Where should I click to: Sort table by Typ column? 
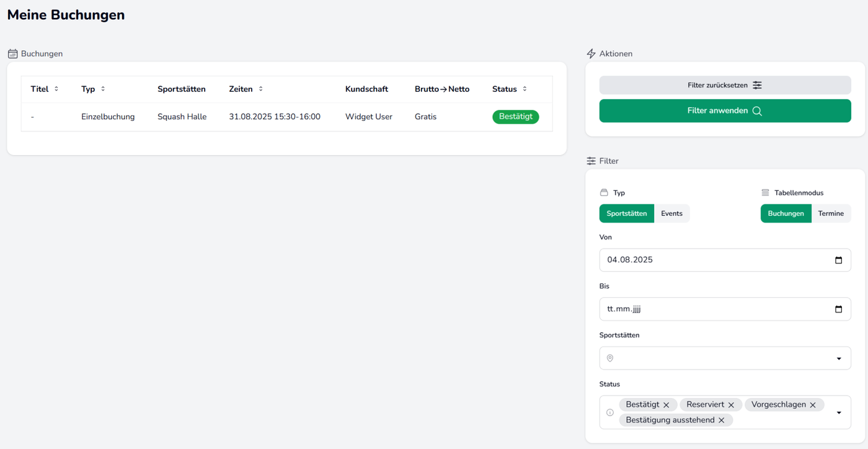[103, 89]
